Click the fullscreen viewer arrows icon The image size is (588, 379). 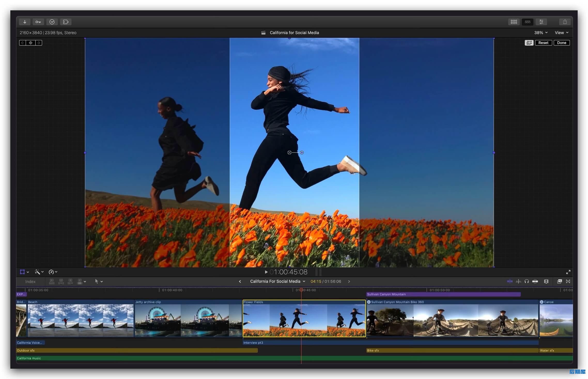coord(568,272)
